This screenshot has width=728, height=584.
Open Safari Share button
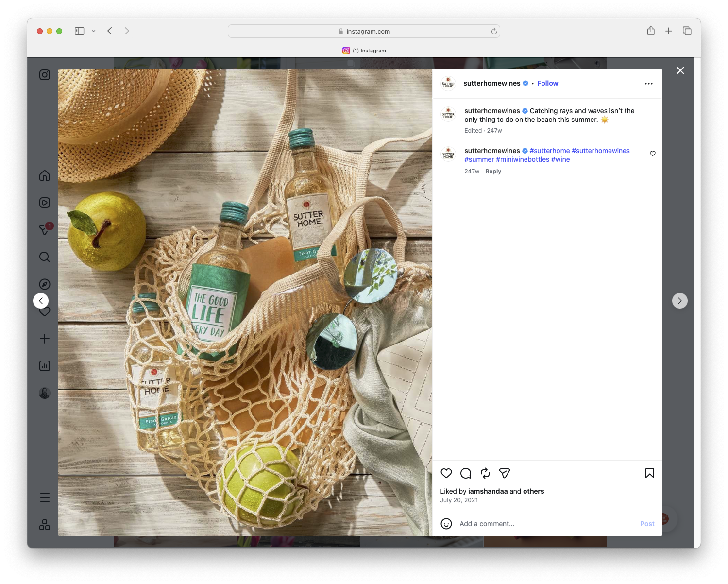click(x=651, y=31)
